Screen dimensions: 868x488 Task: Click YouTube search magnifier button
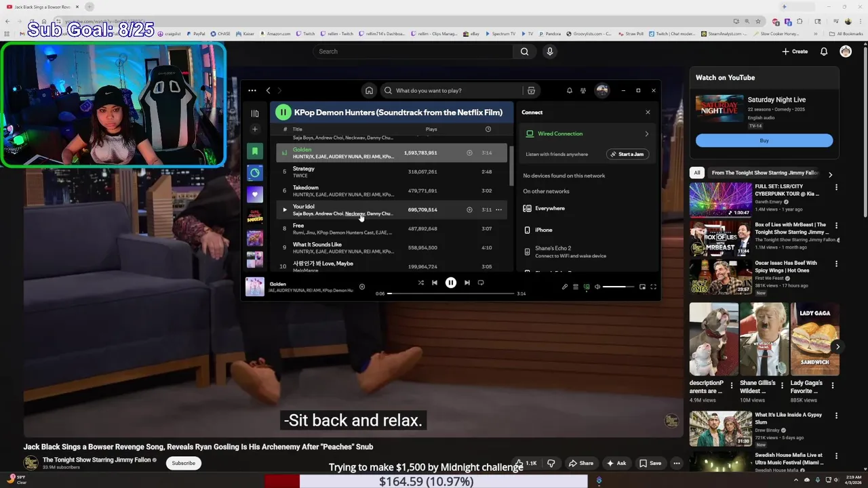tap(524, 52)
